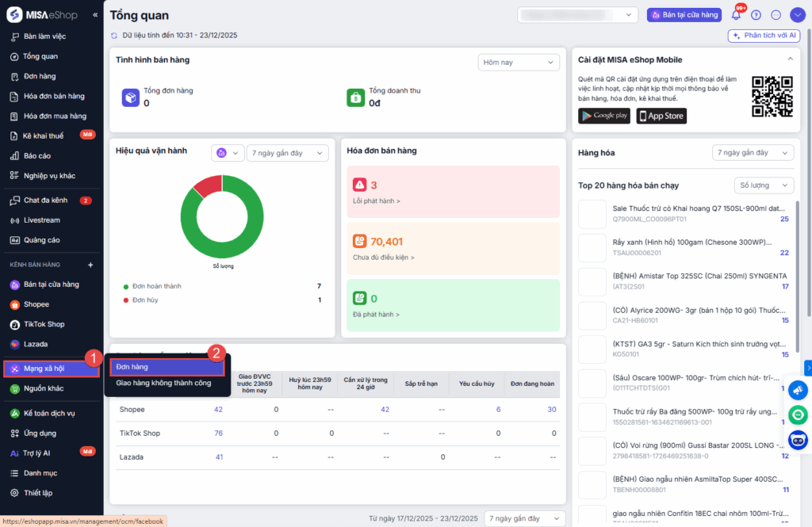Click the Danh mục list icon
812x527 pixels.
[x=14, y=473]
